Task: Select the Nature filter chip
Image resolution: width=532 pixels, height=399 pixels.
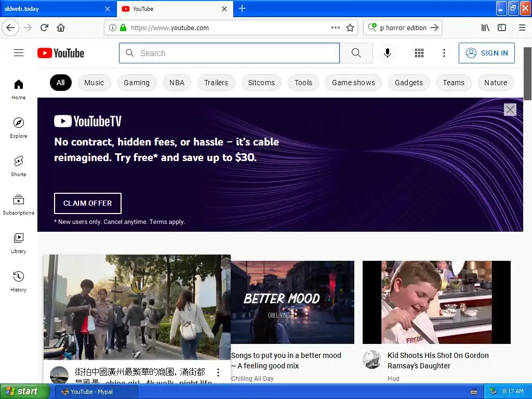Action: click(496, 83)
